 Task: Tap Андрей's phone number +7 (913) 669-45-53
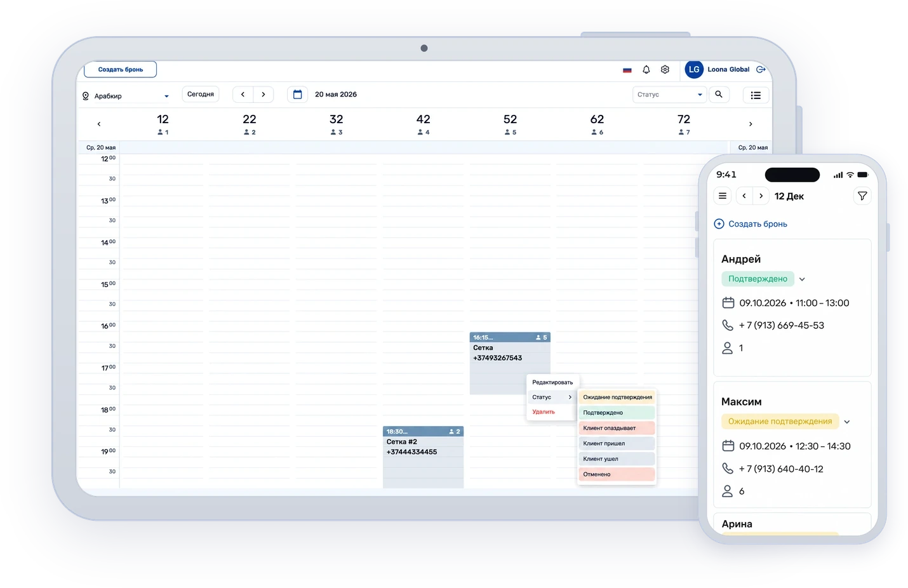tap(782, 326)
